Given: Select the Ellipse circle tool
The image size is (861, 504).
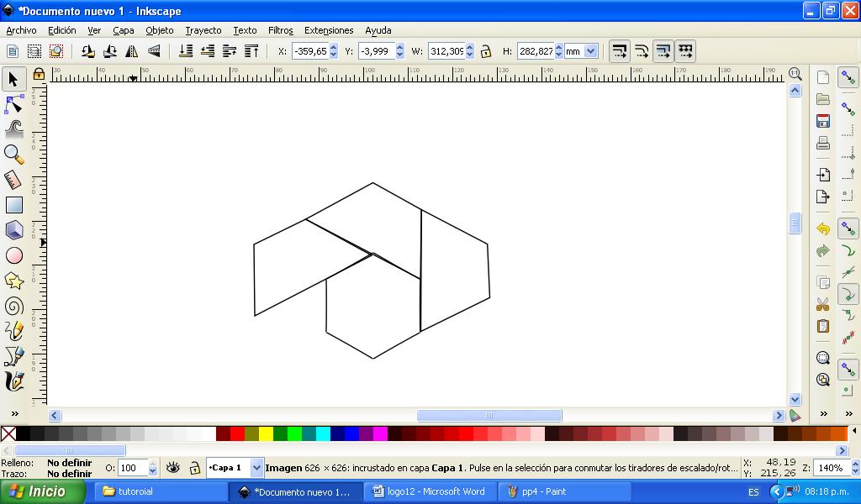Looking at the screenshot, I should click(x=13, y=255).
